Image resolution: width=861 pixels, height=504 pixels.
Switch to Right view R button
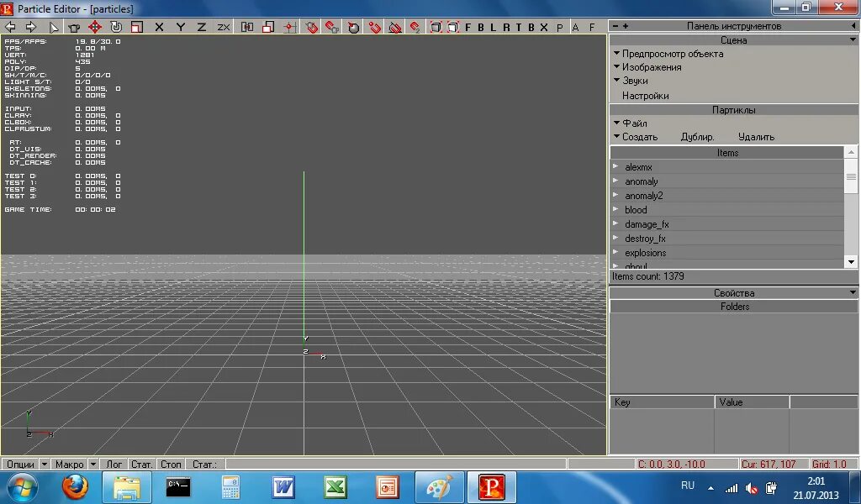coord(505,27)
